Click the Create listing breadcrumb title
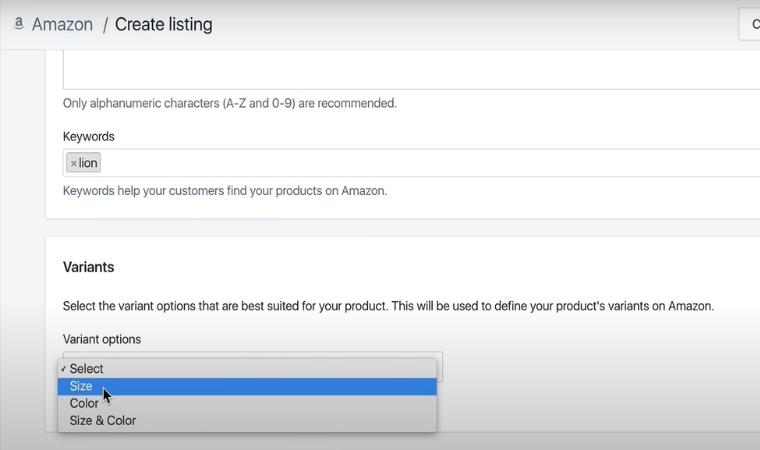Screen dimensions: 760x450 pos(163,24)
